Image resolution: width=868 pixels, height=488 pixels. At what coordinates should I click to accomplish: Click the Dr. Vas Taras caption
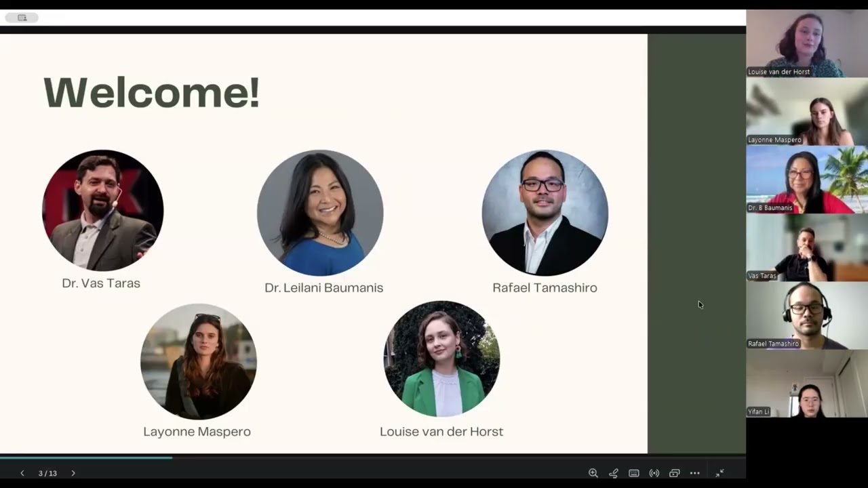click(x=101, y=283)
